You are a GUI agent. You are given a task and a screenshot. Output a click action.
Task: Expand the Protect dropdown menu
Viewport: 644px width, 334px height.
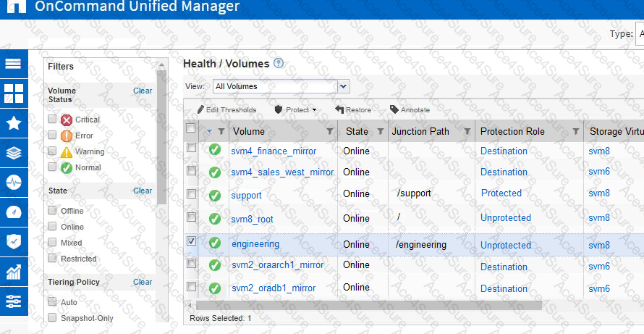(296, 110)
